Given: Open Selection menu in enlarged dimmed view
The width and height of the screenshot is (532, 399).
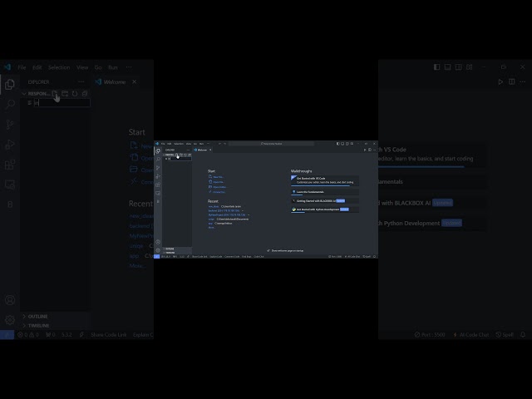Looking at the screenshot, I should [59, 67].
